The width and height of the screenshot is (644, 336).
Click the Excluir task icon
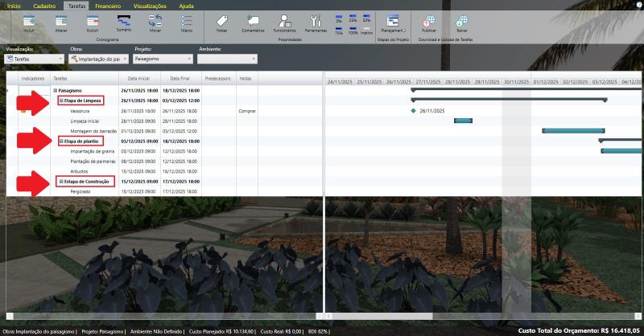pos(92,22)
